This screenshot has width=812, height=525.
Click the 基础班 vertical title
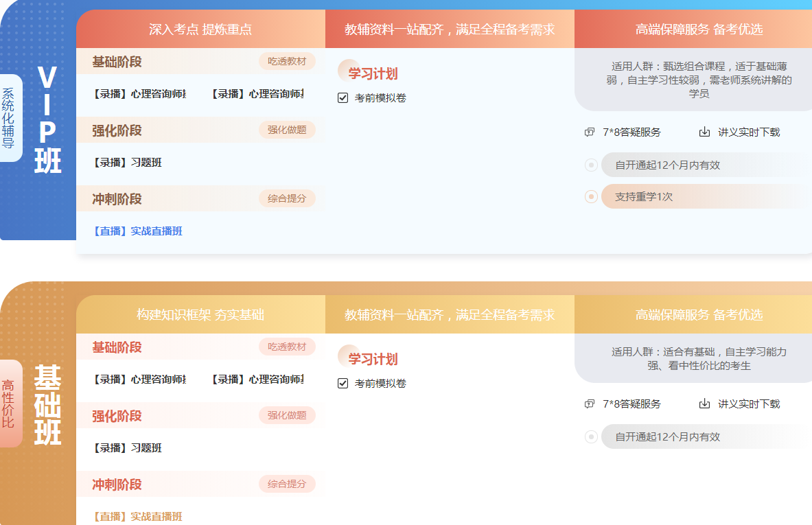[47, 405]
